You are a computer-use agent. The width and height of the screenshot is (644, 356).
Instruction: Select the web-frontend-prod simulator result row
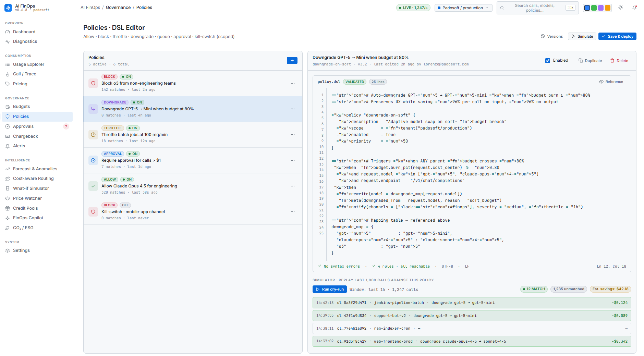point(472,342)
